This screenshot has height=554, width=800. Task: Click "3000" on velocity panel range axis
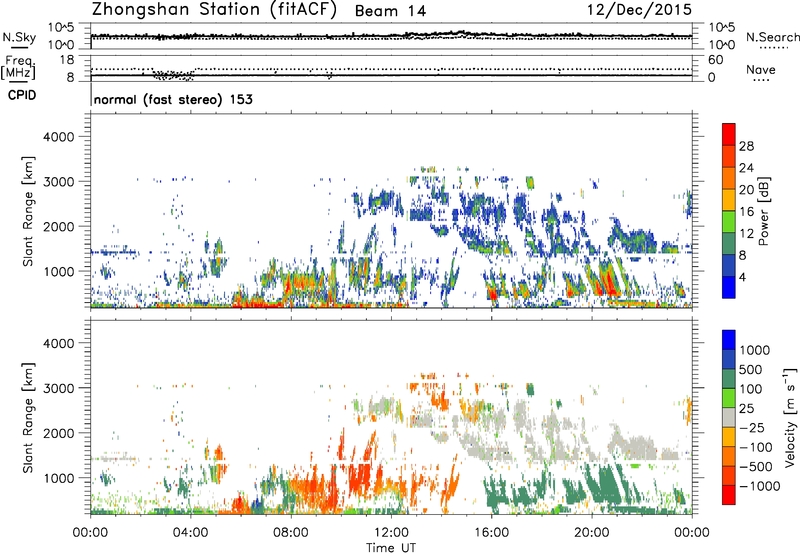click(58, 388)
